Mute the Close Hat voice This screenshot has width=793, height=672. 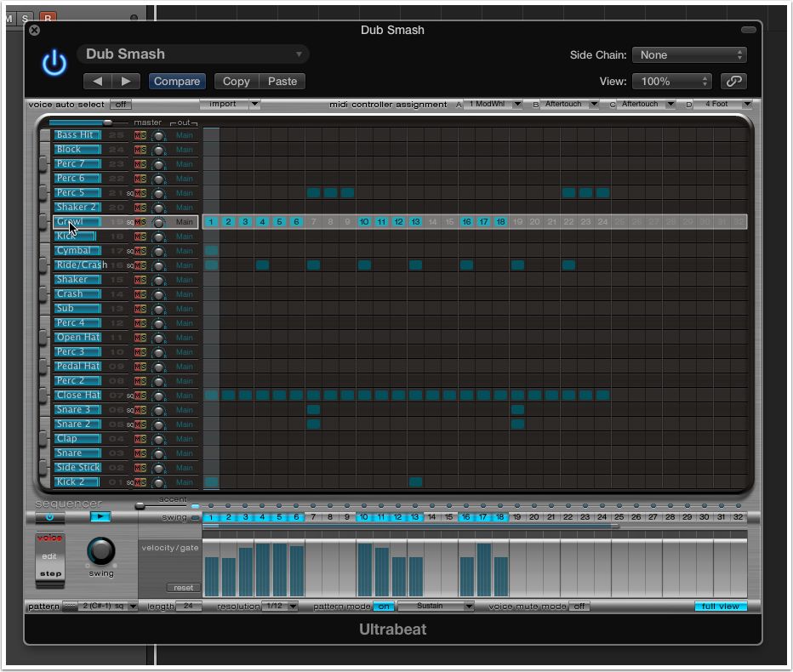tap(137, 396)
